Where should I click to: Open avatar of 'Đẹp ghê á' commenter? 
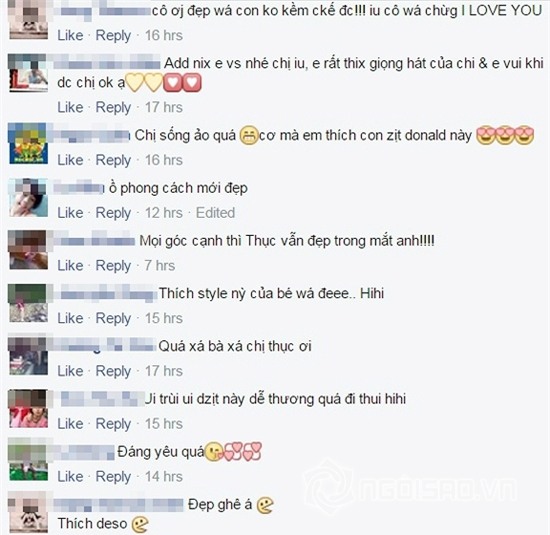pos(28,513)
